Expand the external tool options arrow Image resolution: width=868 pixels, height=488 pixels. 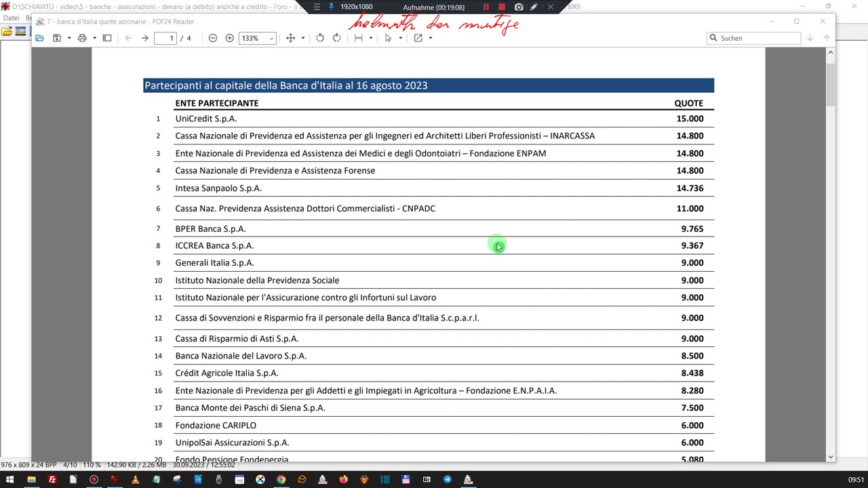(430, 38)
